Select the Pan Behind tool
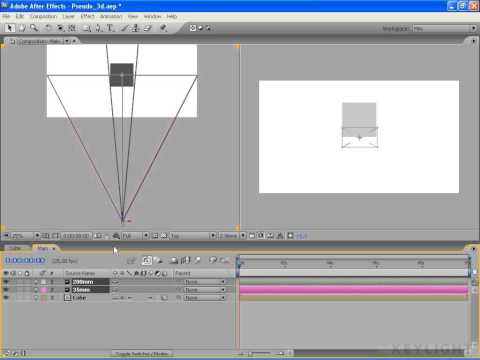The height and width of the screenshot is (360, 480). (72, 28)
